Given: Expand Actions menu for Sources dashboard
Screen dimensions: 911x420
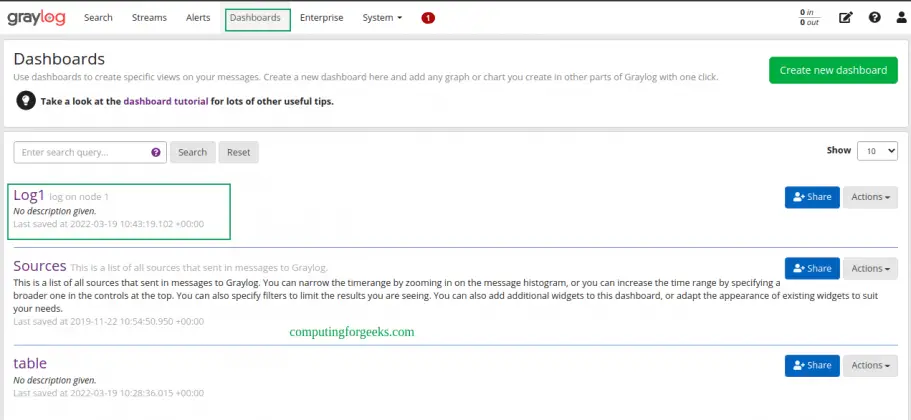Looking at the screenshot, I should click(x=869, y=268).
